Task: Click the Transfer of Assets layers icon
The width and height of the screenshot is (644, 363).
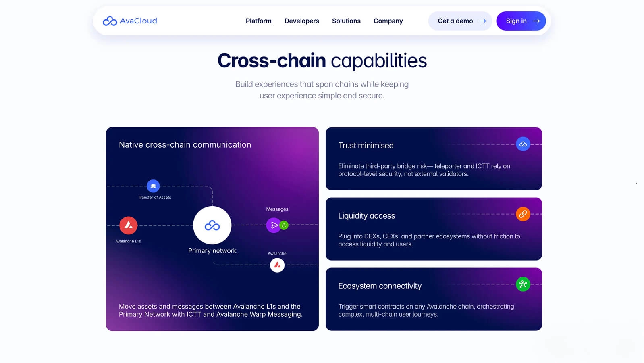Action: (153, 186)
